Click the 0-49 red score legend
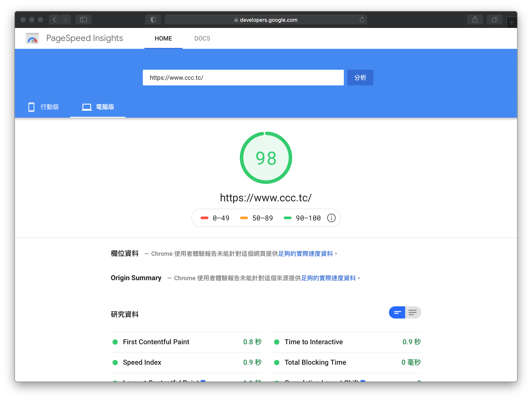 [215, 218]
